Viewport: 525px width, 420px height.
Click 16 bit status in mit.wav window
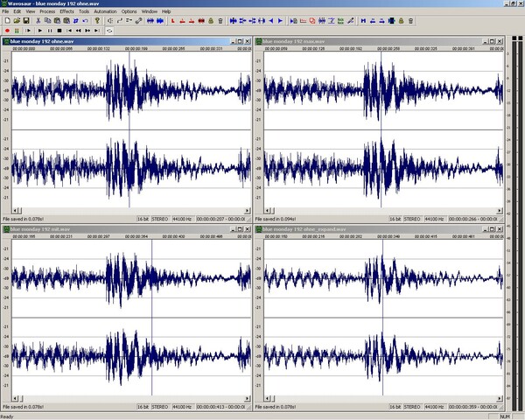click(143, 407)
